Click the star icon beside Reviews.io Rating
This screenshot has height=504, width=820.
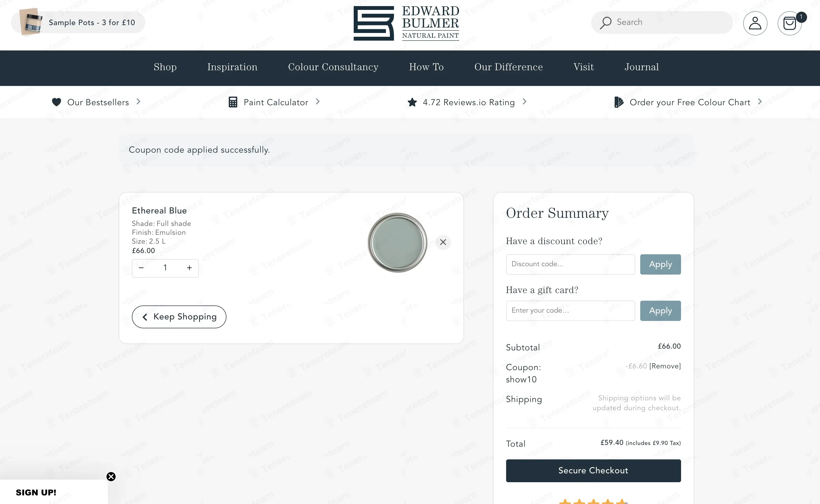pyautogui.click(x=412, y=102)
